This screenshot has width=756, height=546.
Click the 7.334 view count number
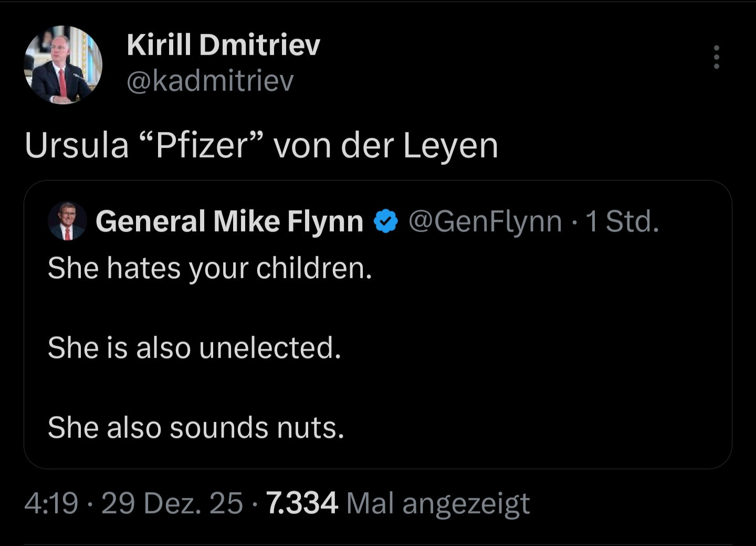(302, 503)
